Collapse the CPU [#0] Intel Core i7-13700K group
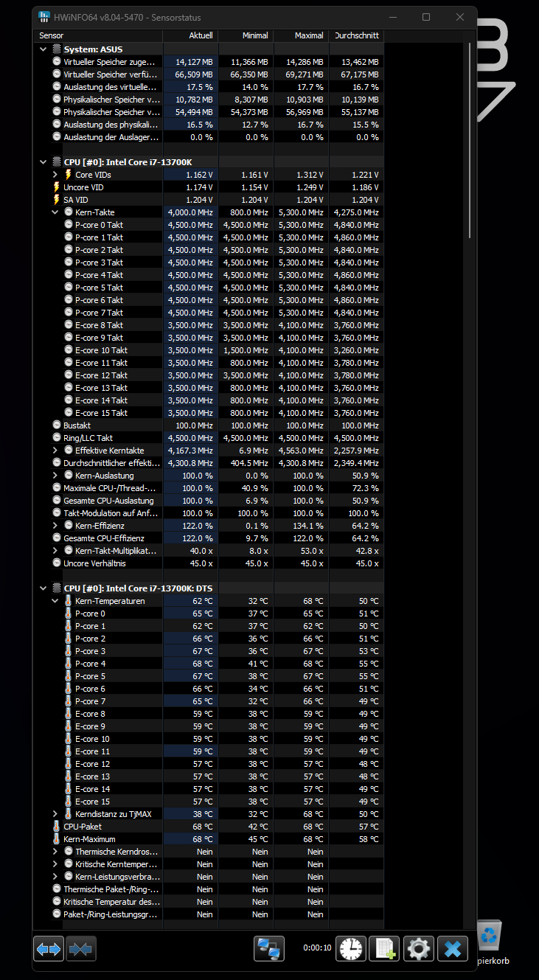 click(44, 162)
